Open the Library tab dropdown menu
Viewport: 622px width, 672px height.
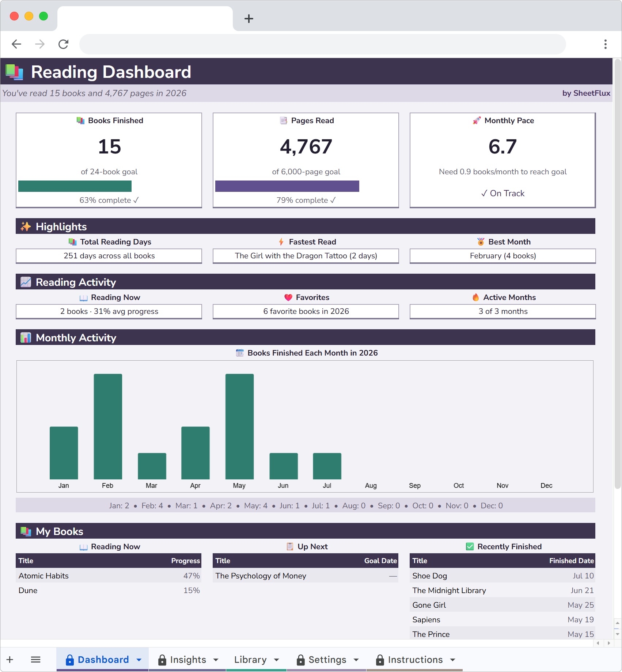[x=276, y=660]
